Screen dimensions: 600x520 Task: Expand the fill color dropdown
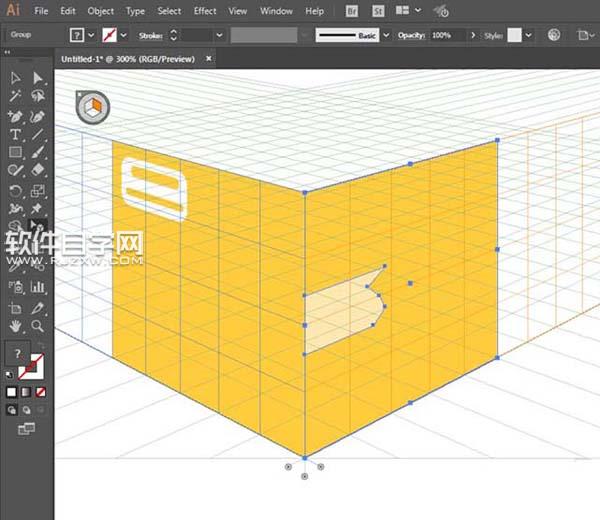pos(91,35)
